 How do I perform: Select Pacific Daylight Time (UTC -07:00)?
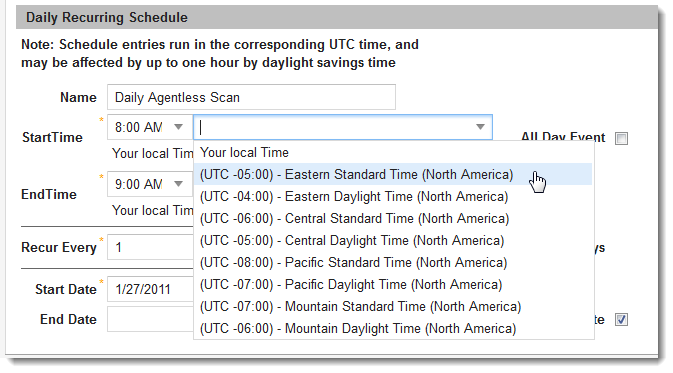coord(393,285)
